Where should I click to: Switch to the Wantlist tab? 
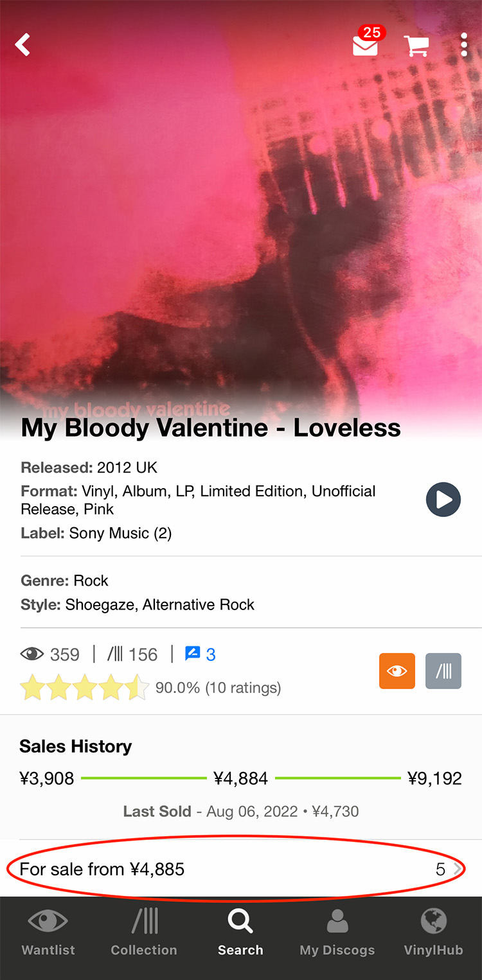click(x=48, y=932)
